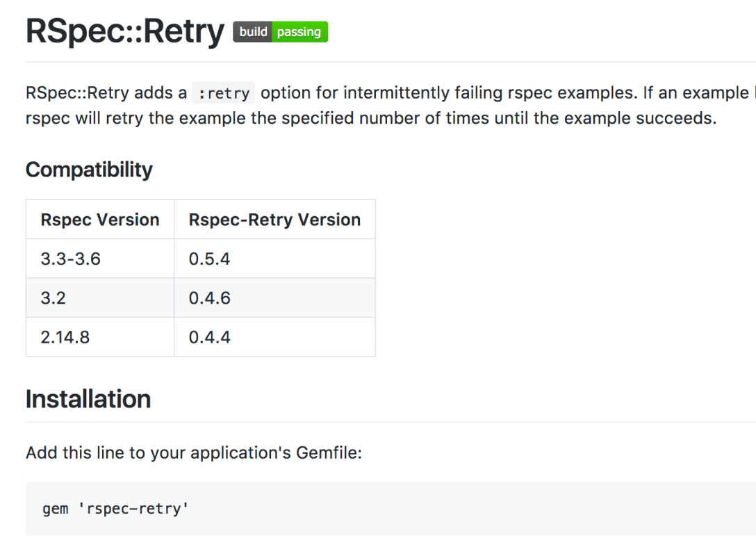Click the "Rspec Version" column header
This screenshot has width=756, height=538.
tap(100, 220)
